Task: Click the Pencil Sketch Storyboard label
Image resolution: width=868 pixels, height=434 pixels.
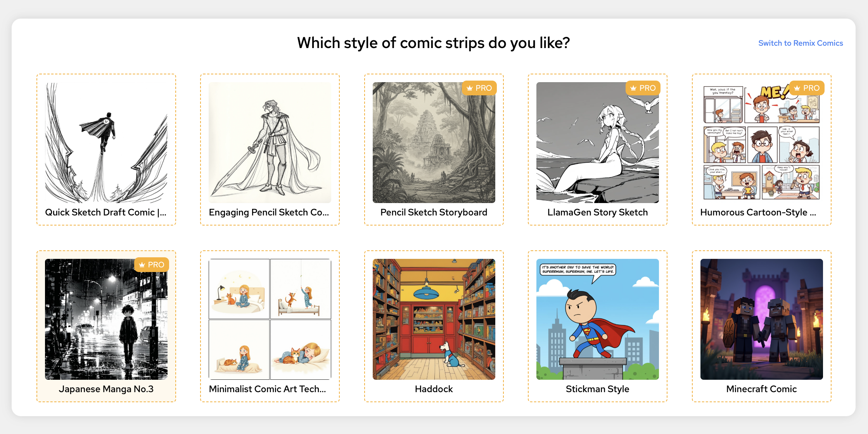Action: tap(434, 212)
